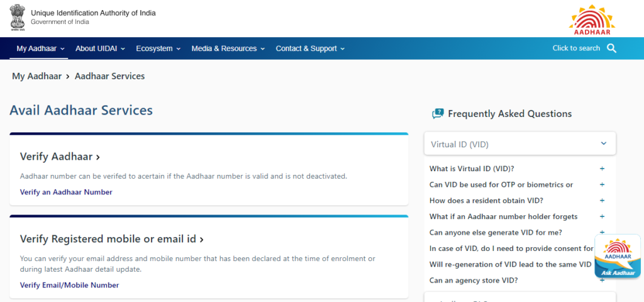Open the Ask Aadhaar chatbot widget
Viewport: 644px width, 302px height.
click(618, 257)
